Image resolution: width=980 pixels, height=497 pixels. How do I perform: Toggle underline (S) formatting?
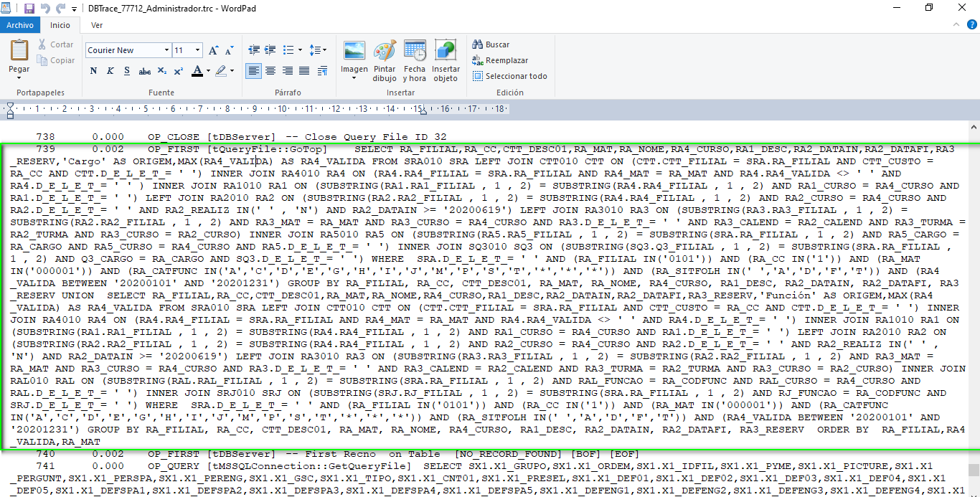click(127, 71)
